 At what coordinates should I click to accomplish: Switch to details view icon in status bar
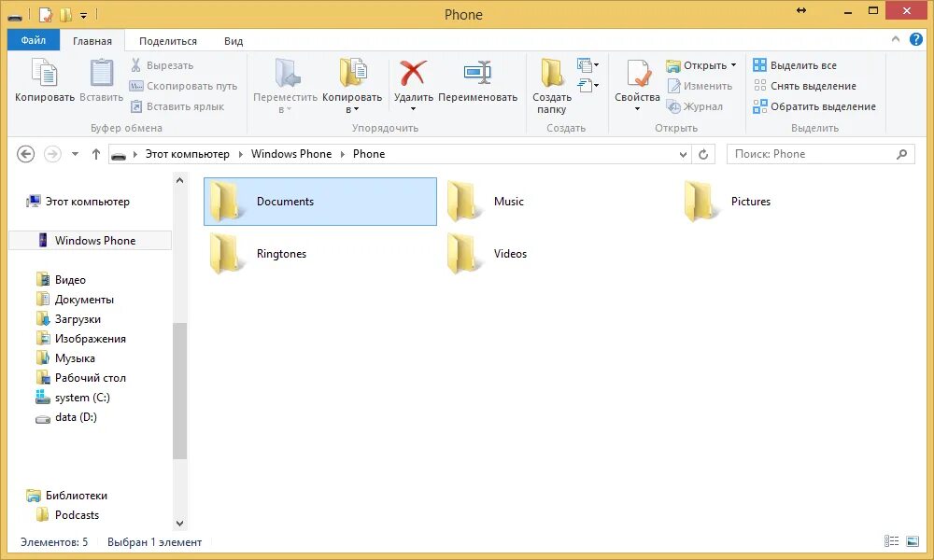891,541
